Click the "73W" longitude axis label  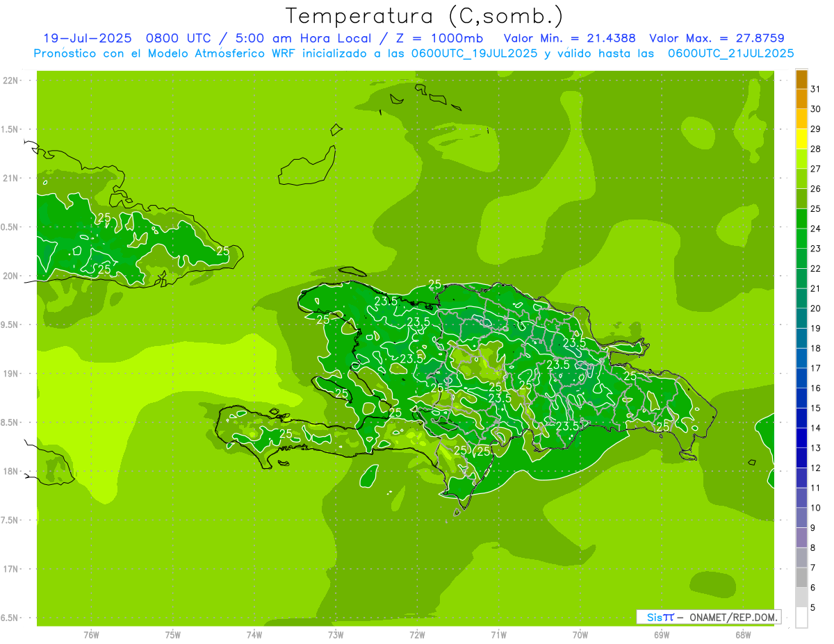pyautogui.click(x=336, y=635)
